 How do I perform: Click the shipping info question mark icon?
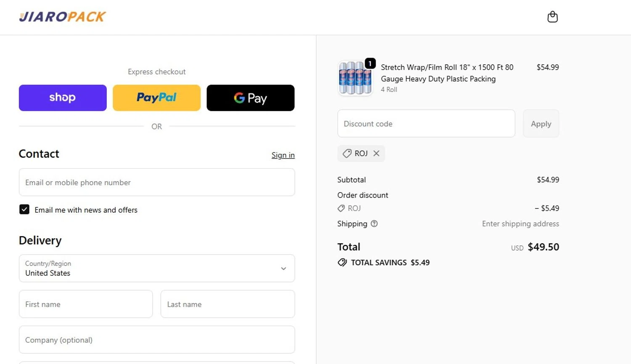(x=374, y=224)
